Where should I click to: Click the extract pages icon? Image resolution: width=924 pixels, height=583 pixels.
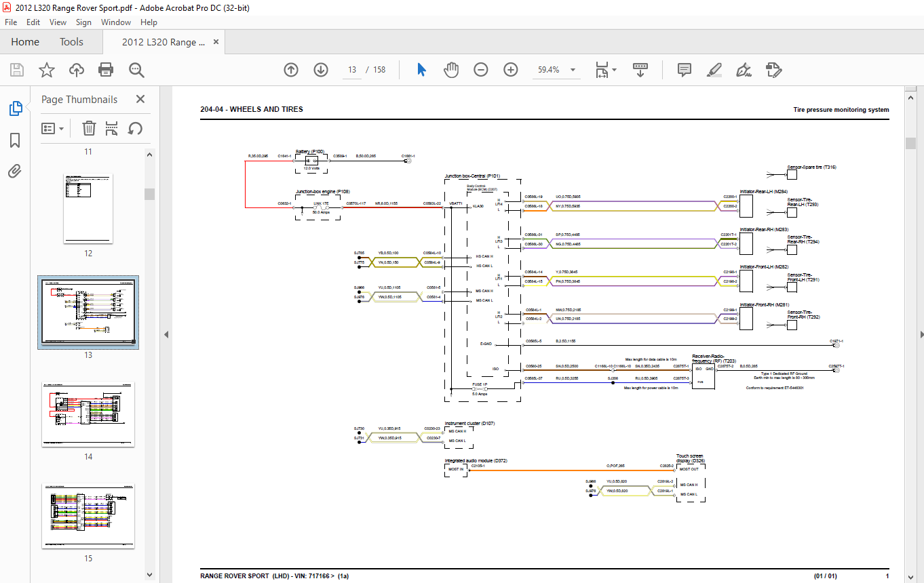[112, 128]
